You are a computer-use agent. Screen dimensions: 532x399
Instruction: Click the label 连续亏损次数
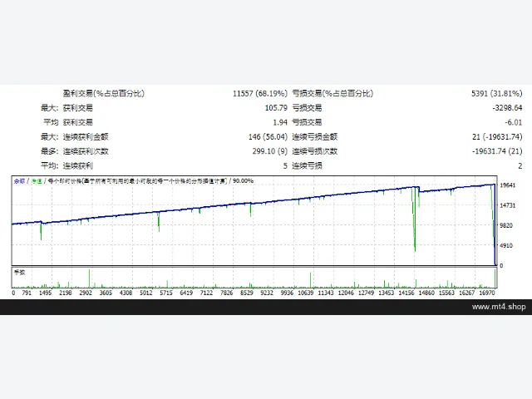315,151
